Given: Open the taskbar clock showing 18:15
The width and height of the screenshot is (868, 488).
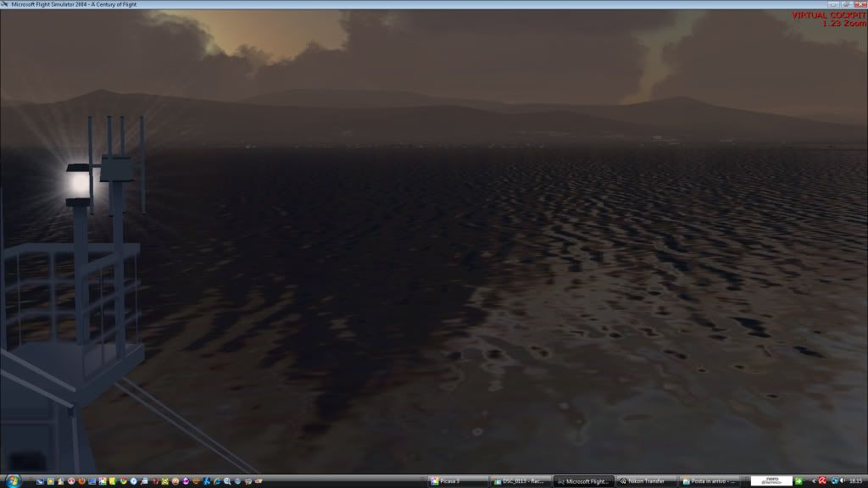Looking at the screenshot, I should [856, 481].
